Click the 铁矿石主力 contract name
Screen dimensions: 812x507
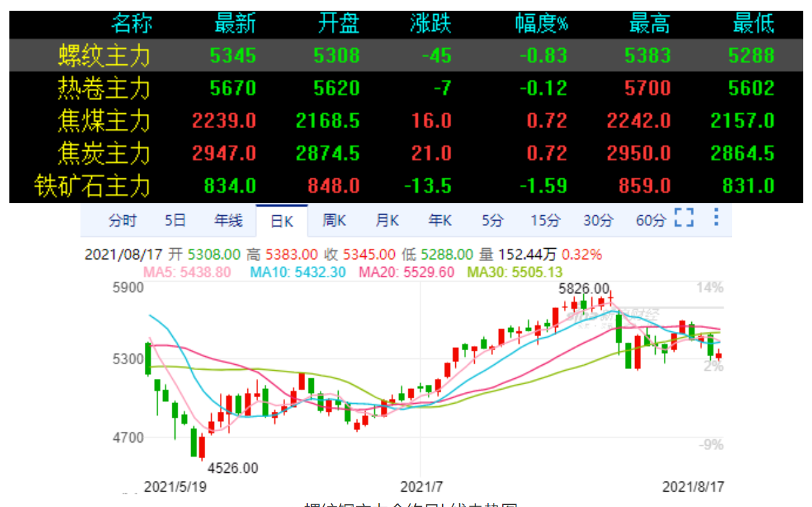coord(93,186)
